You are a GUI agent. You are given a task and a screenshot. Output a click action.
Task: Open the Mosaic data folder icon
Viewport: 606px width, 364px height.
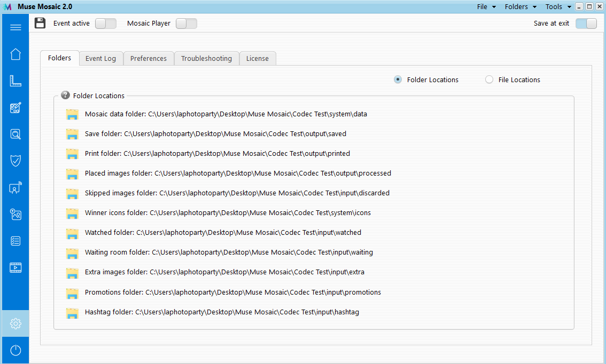[x=72, y=114]
